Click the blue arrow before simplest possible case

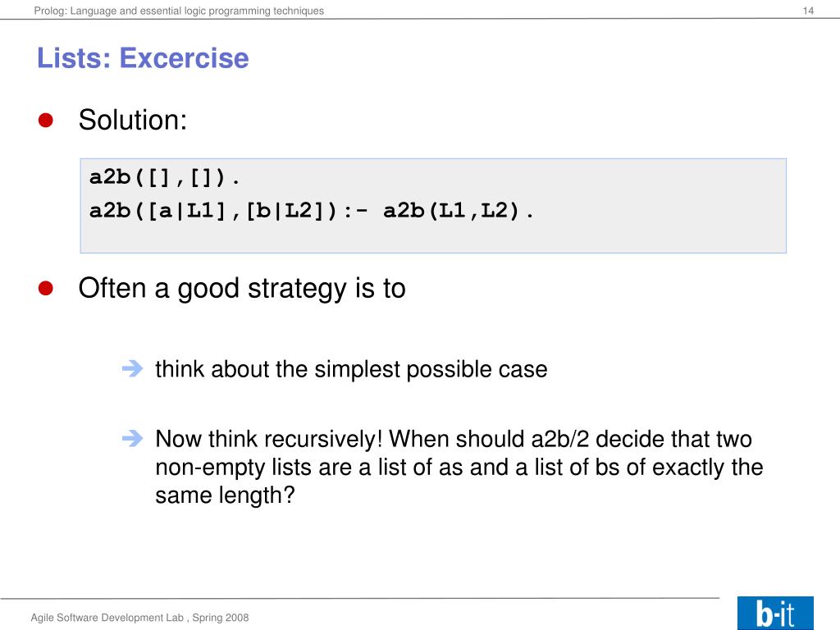tap(132, 368)
